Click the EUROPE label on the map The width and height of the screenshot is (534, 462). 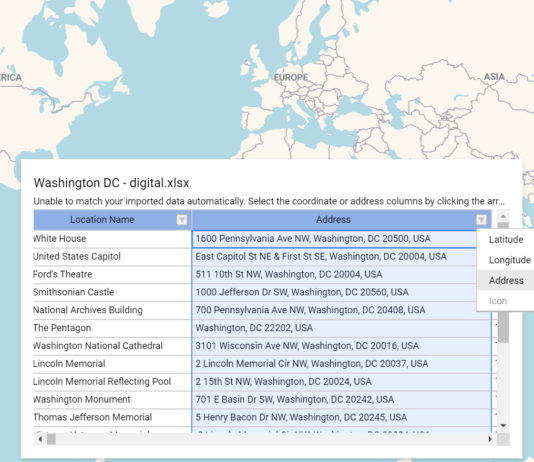[291, 78]
